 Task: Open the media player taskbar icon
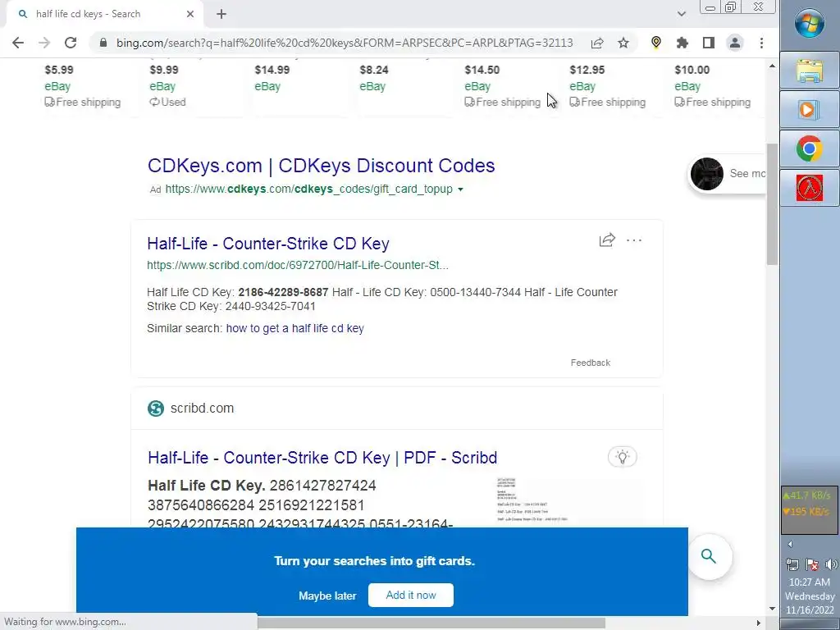[x=810, y=109]
